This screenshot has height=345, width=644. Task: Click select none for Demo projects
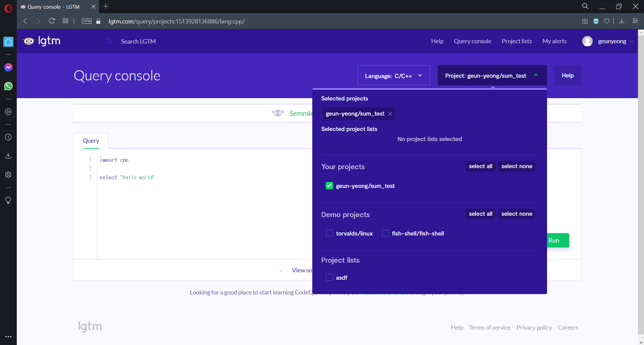[x=517, y=214]
